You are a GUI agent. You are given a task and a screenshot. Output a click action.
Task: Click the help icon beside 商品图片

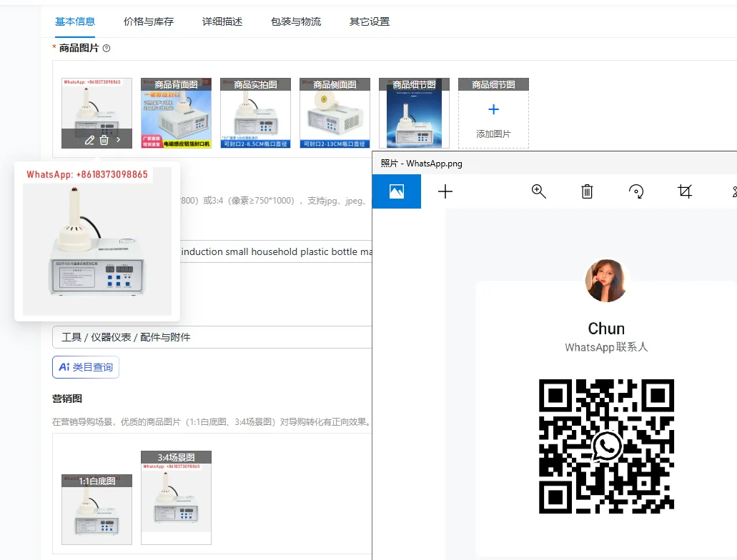[107, 49]
